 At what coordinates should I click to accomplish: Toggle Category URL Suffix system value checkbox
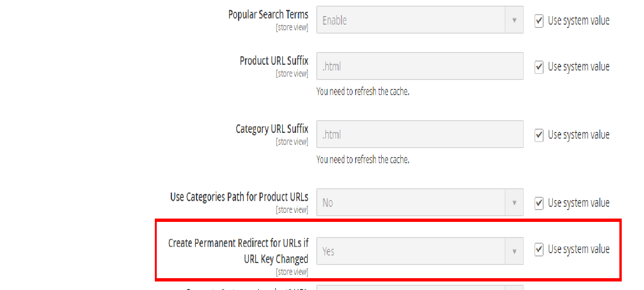pyautogui.click(x=539, y=135)
